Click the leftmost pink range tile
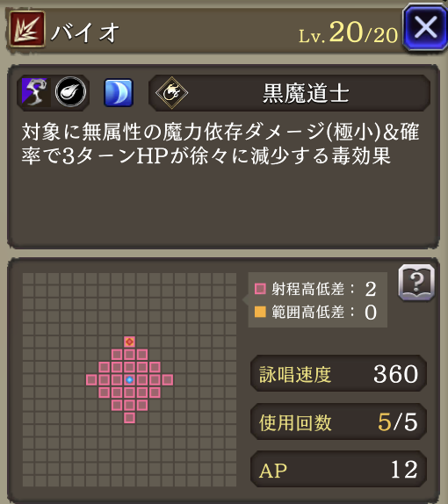This screenshot has width=448, height=504. click(x=91, y=380)
